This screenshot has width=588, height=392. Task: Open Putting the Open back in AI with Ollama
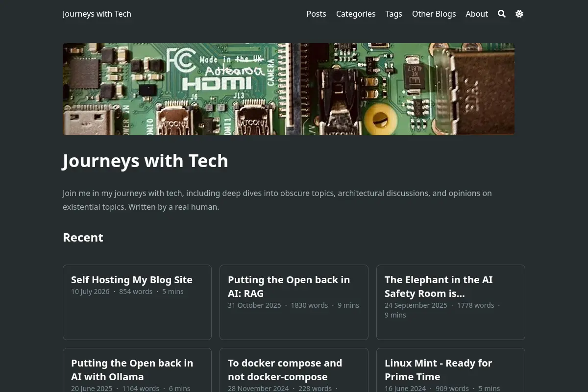[132, 370]
